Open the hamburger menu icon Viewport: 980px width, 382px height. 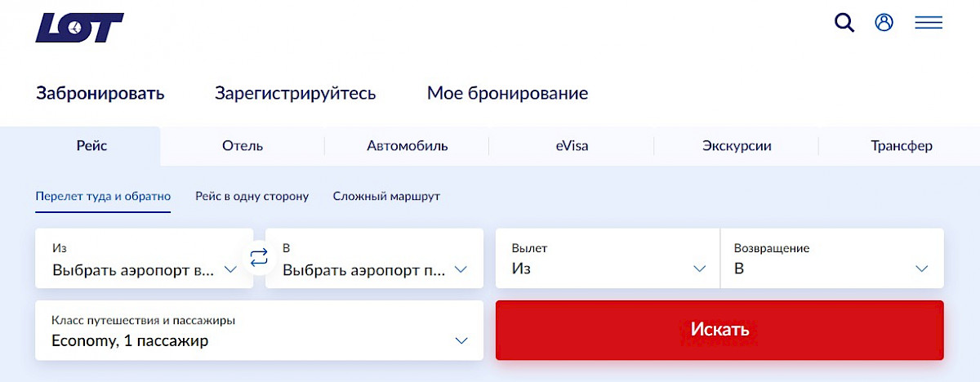[x=929, y=23]
